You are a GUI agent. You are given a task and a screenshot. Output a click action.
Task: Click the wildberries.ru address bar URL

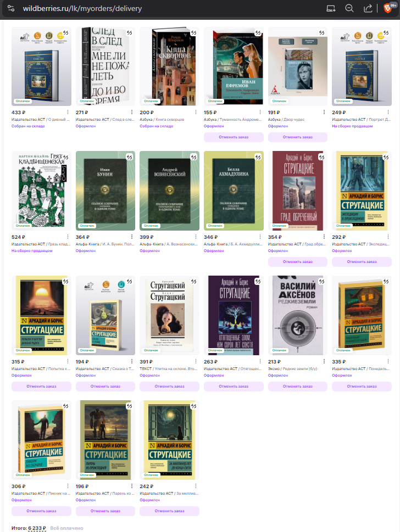82,8
